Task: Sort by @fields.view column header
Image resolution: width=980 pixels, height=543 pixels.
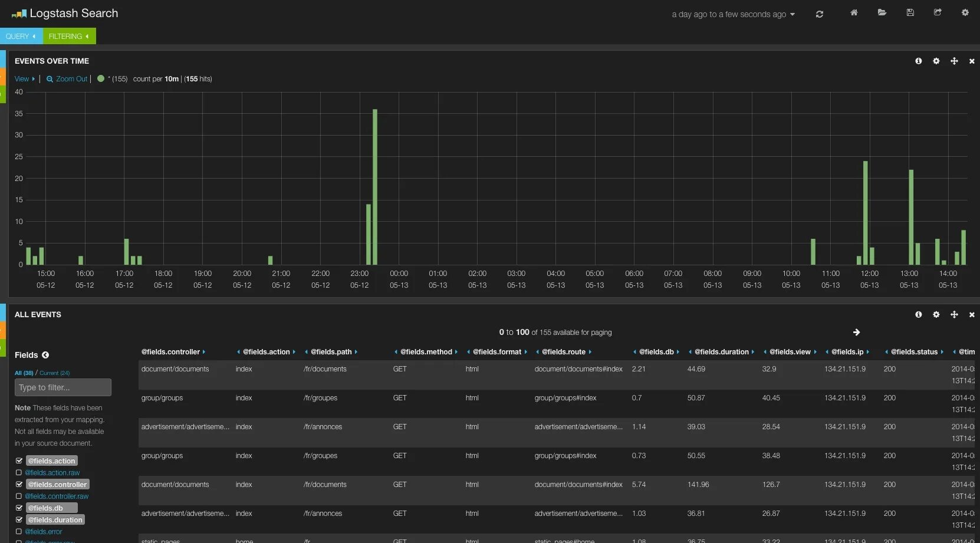Action: coord(790,352)
